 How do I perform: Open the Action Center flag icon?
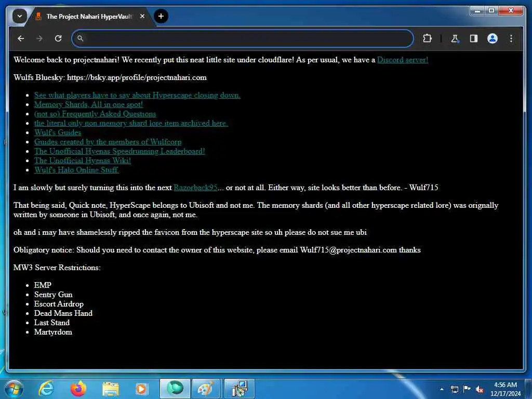(x=467, y=389)
